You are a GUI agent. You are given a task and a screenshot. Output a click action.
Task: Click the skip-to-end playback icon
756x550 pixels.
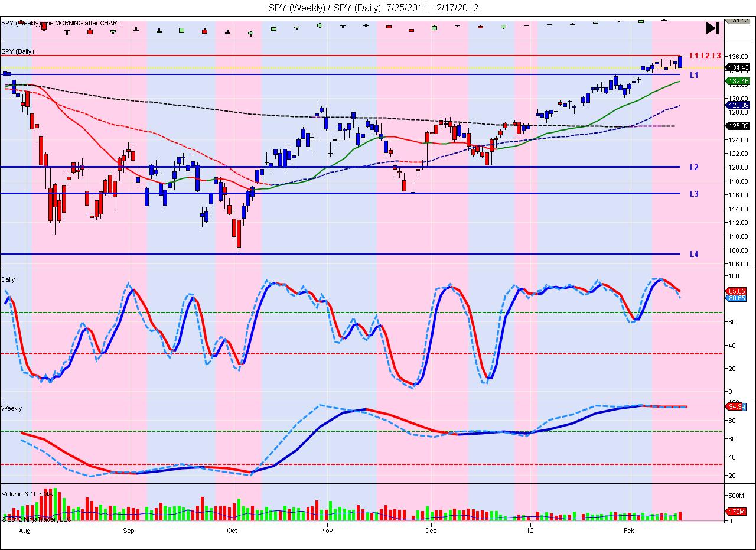[x=712, y=28]
